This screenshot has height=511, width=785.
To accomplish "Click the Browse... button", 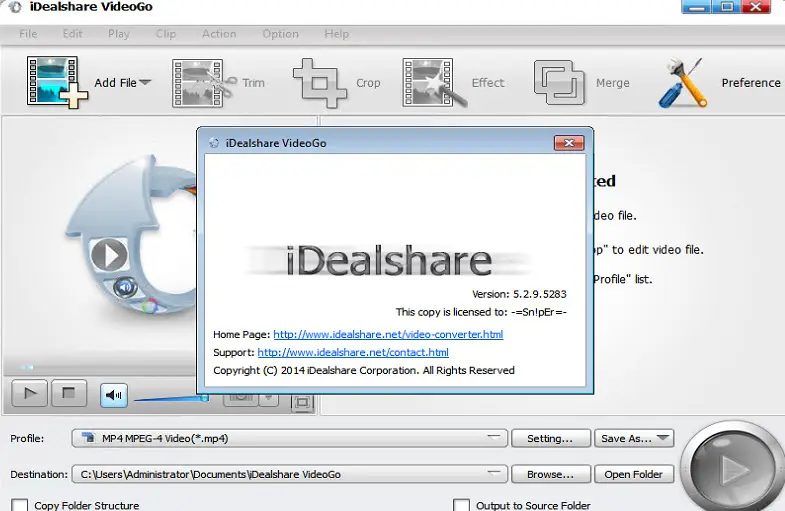I will [551, 474].
